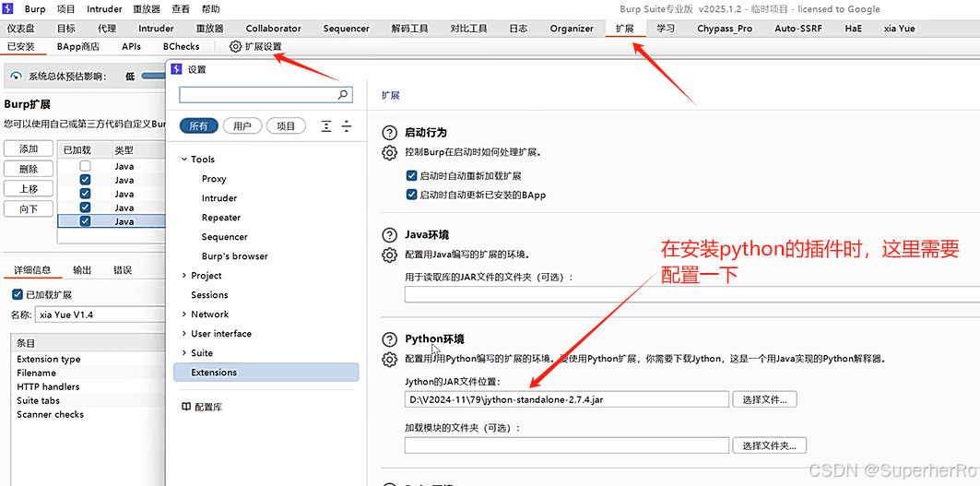980x486 pixels.
Task: Select Repeater in settings tree
Action: coord(221,218)
